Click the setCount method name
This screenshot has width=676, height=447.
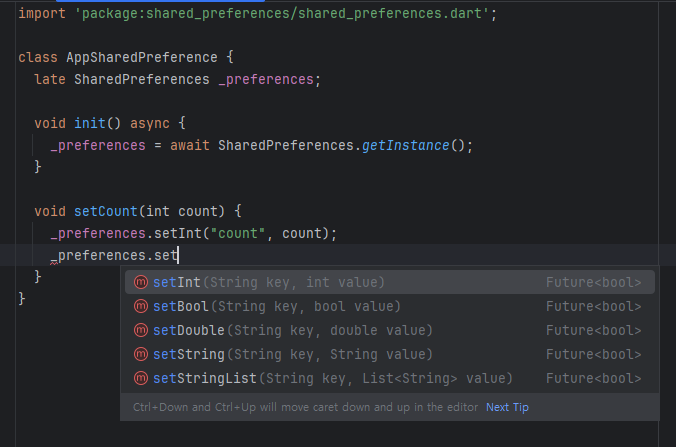click(x=106, y=211)
